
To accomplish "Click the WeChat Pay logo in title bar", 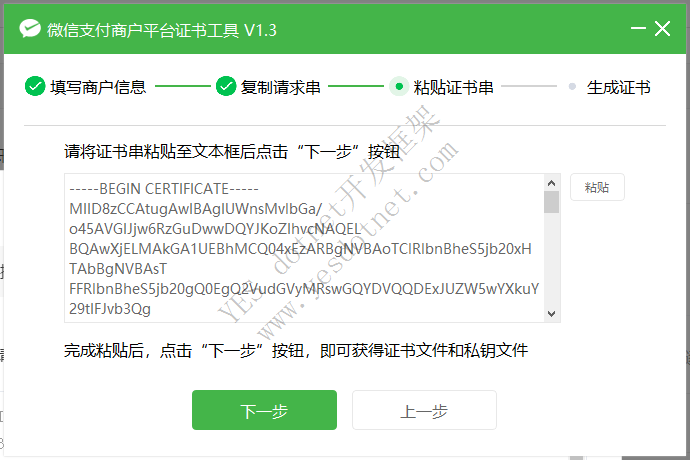I will [x=30, y=29].
